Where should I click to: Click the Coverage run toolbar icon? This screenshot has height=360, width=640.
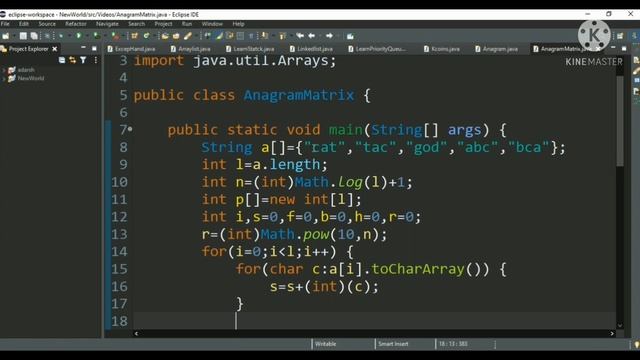point(97,36)
